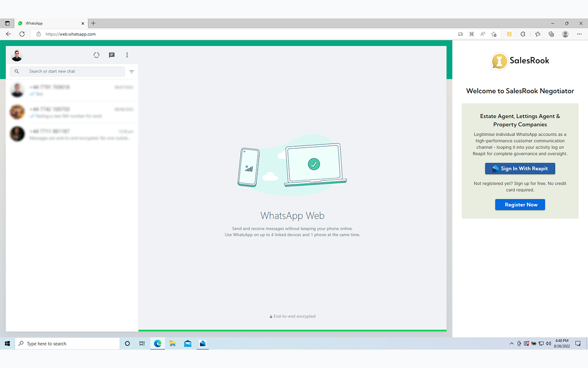Add this page to favorites
Image resolution: width=588 pixels, height=368 pixels.
pyautogui.click(x=494, y=34)
